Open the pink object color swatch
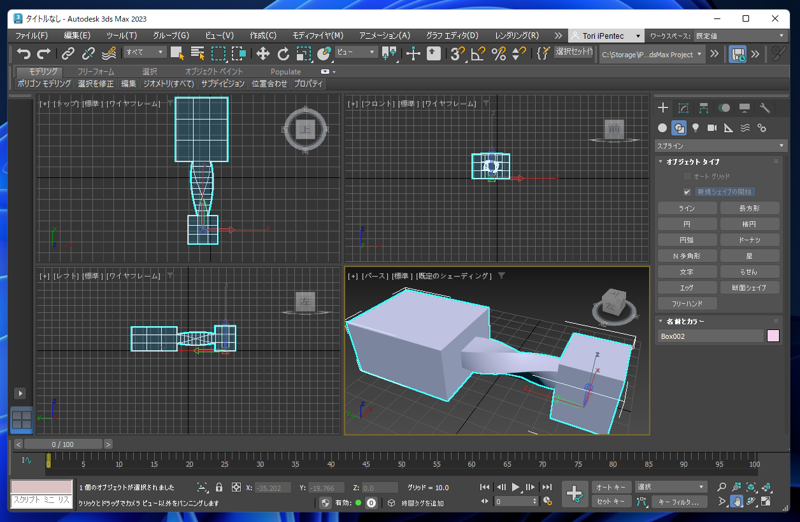 tap(773, 336)
